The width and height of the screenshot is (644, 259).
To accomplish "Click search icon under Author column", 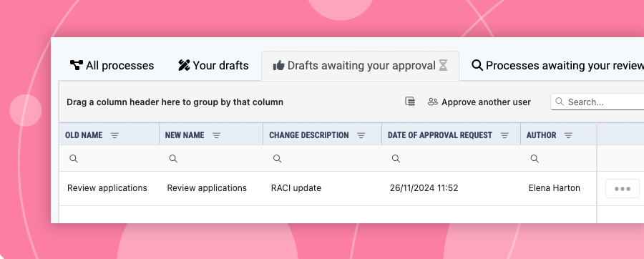I will 535,158.
